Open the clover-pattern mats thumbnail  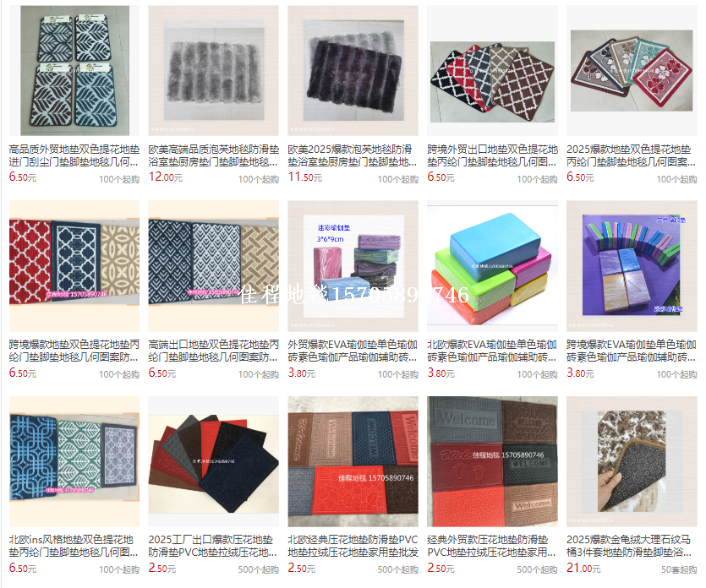coord(632,71)
